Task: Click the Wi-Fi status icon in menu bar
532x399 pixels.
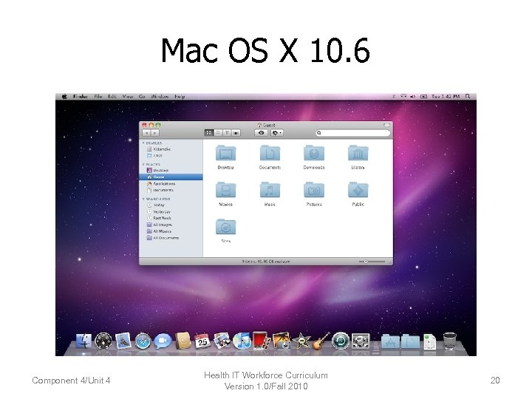Action: click(x=403, y=97)
